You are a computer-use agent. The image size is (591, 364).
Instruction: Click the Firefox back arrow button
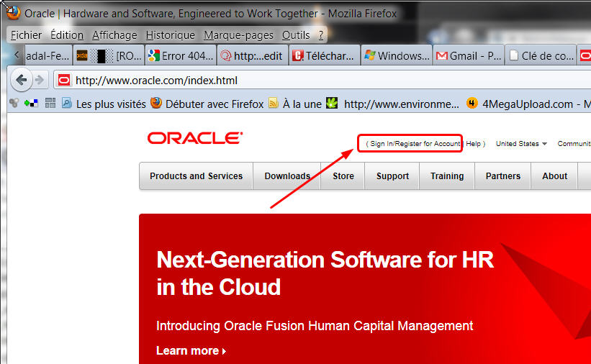click(x=21, y=80)
